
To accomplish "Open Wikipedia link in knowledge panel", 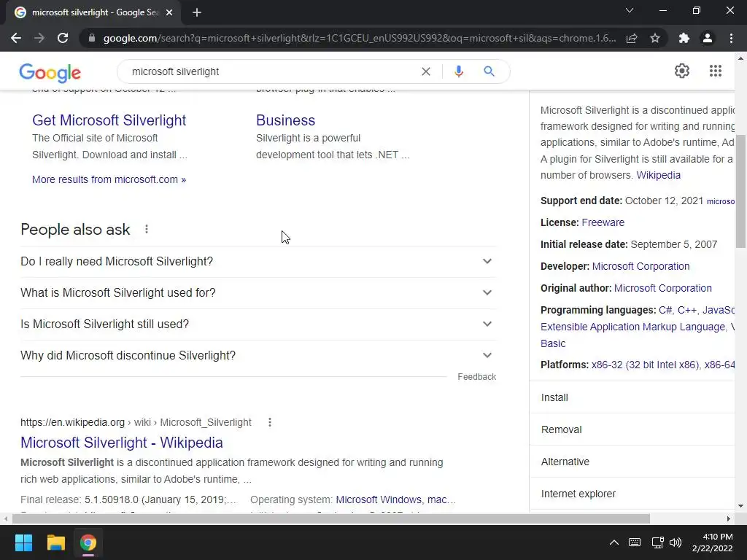I will point(659,175).
